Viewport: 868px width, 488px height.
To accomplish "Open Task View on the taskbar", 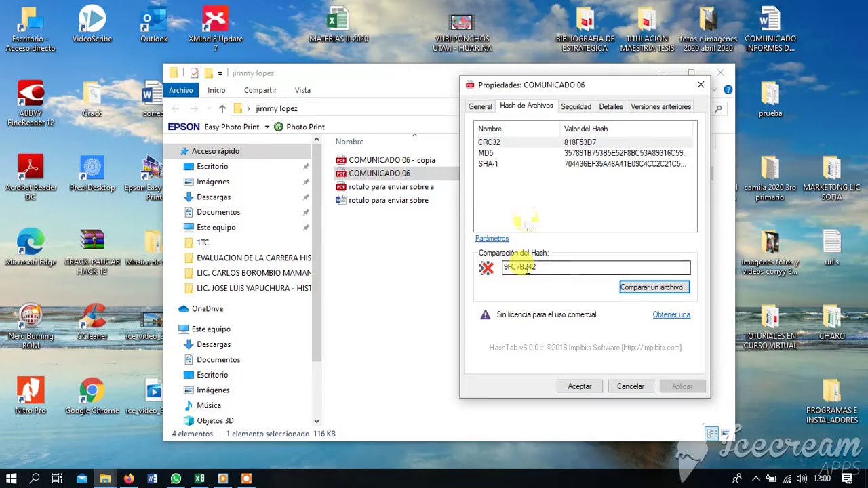I will 57,479.
